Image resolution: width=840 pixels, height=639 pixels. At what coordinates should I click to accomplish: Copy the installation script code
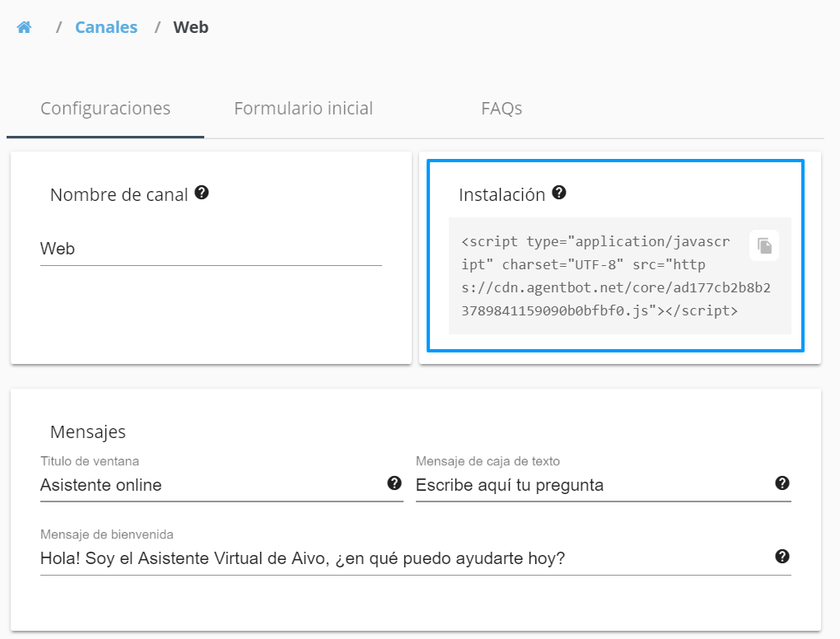764,246
